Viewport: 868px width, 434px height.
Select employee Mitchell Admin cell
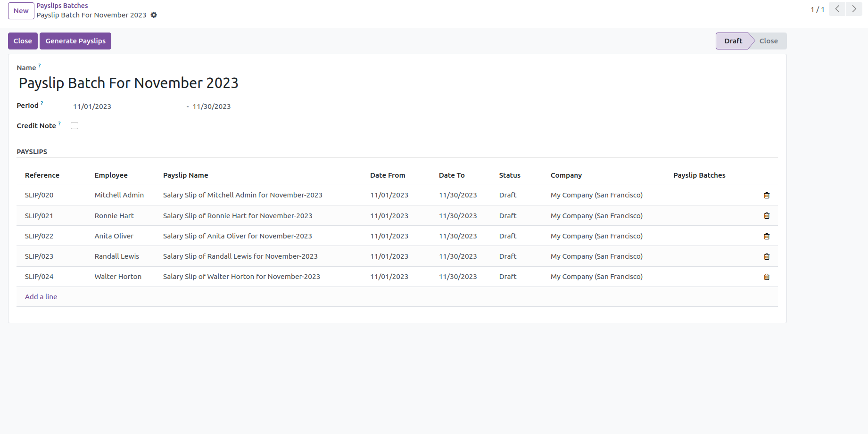[119, 195]
